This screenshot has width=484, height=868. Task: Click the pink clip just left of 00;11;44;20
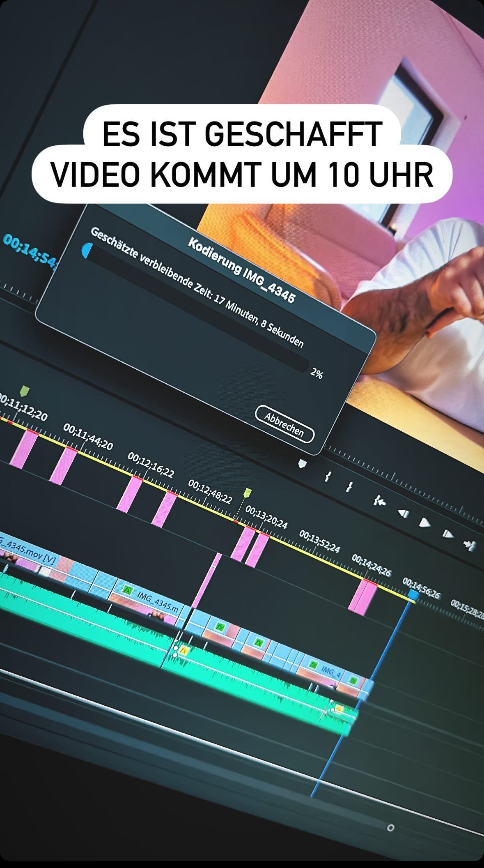pyautogui.click(x=63, y=466)
